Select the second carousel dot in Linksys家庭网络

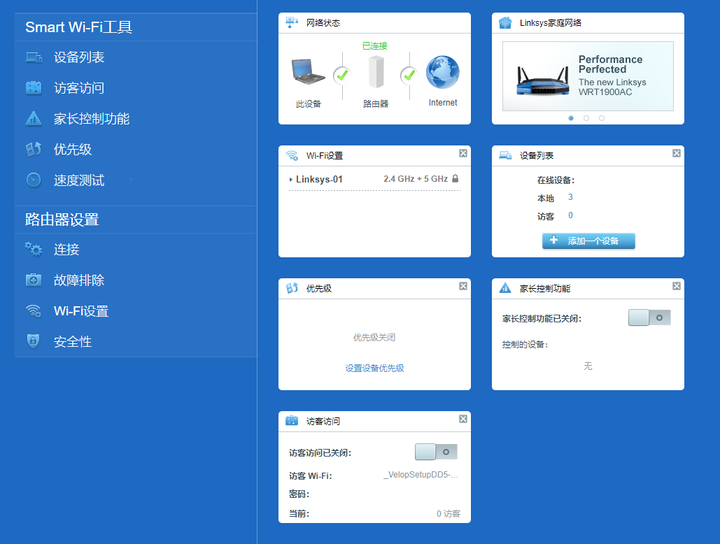[586, 118]
